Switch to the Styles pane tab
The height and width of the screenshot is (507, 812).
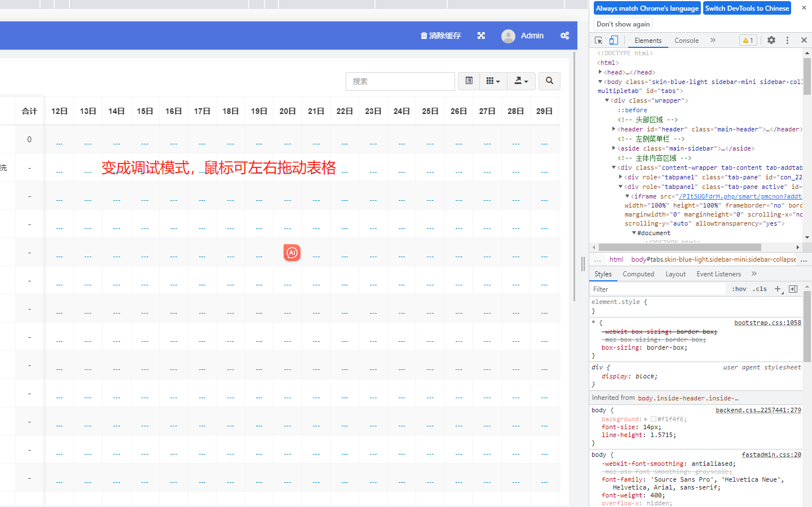[603, 274]
